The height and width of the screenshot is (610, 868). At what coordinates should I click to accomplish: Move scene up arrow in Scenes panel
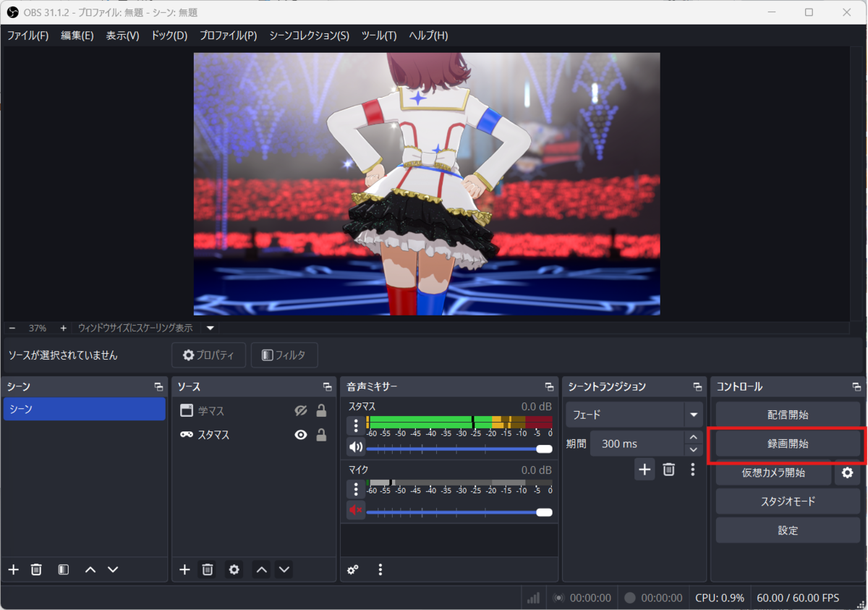90,569
